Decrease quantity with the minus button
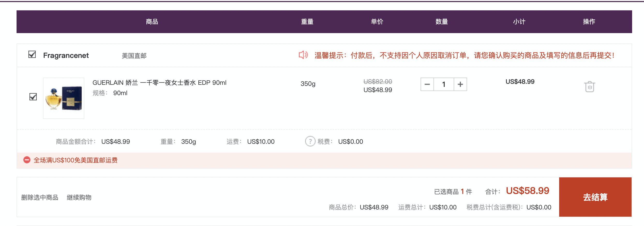 point(427,84)
